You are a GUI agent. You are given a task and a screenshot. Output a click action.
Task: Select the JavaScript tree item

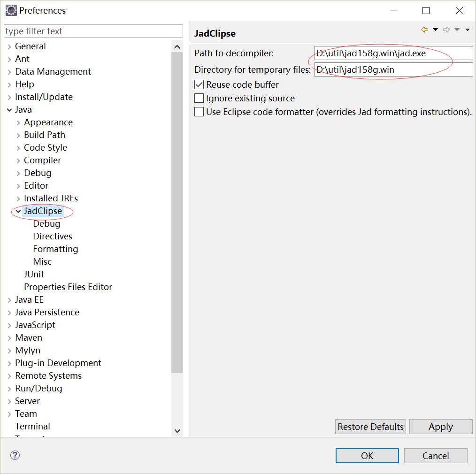coord(35,325)
